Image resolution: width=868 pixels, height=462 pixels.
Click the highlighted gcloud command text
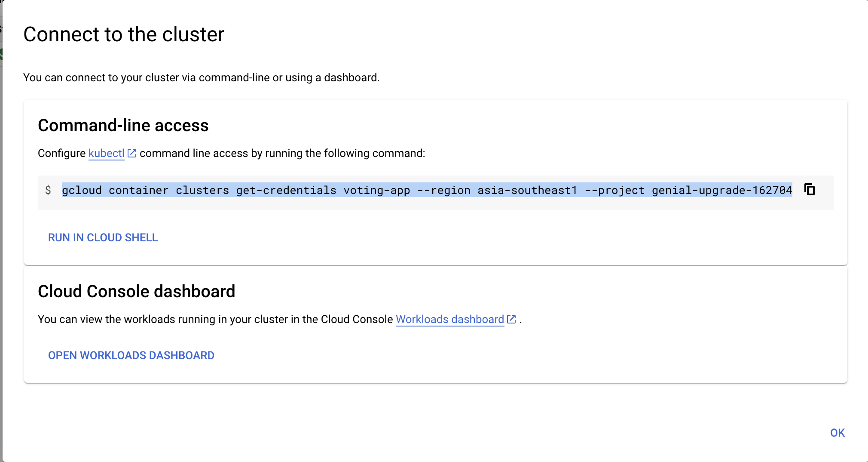[427, 190]
